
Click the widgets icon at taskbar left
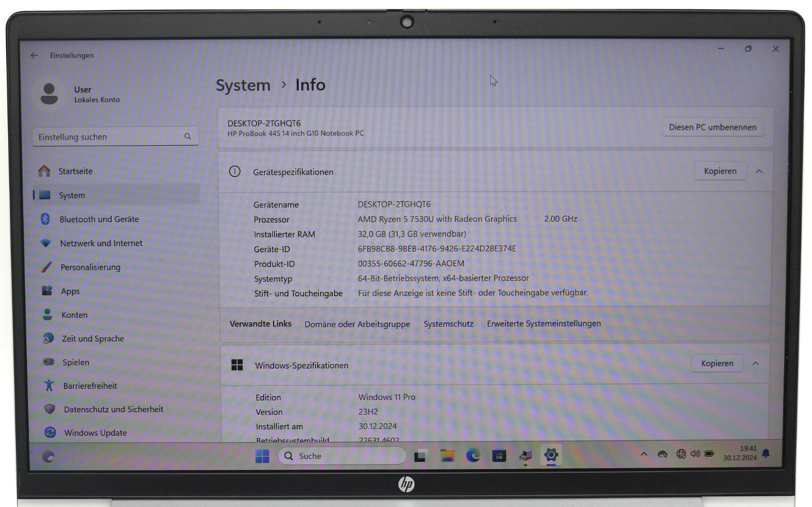pos(48,456)
